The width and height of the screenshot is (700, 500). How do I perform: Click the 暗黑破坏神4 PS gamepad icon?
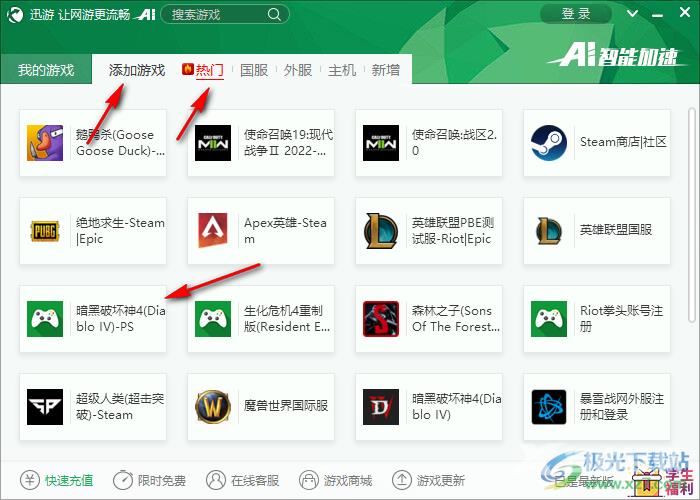(x=45, y=319)
